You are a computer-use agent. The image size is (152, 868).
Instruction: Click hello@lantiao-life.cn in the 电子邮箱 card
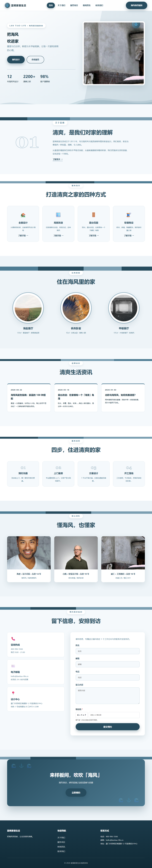click(x=20, y=676)
